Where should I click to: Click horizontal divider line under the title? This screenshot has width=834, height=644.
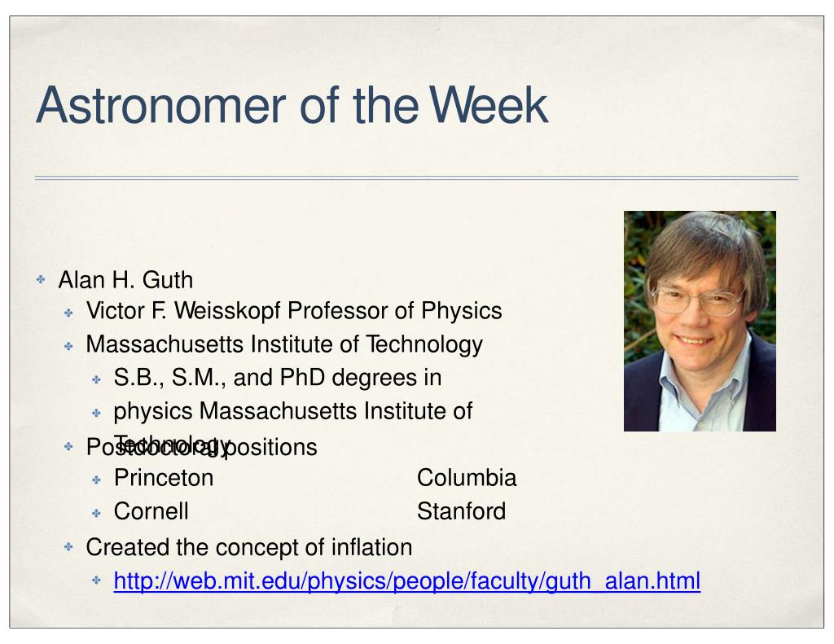click(x=416, y=178)
